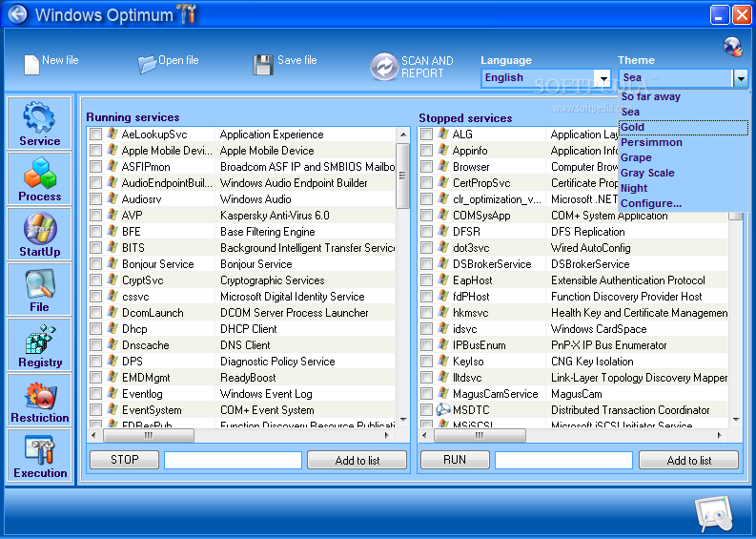
Task: Check the EapHost checkbox
Action: pos(427,280)
